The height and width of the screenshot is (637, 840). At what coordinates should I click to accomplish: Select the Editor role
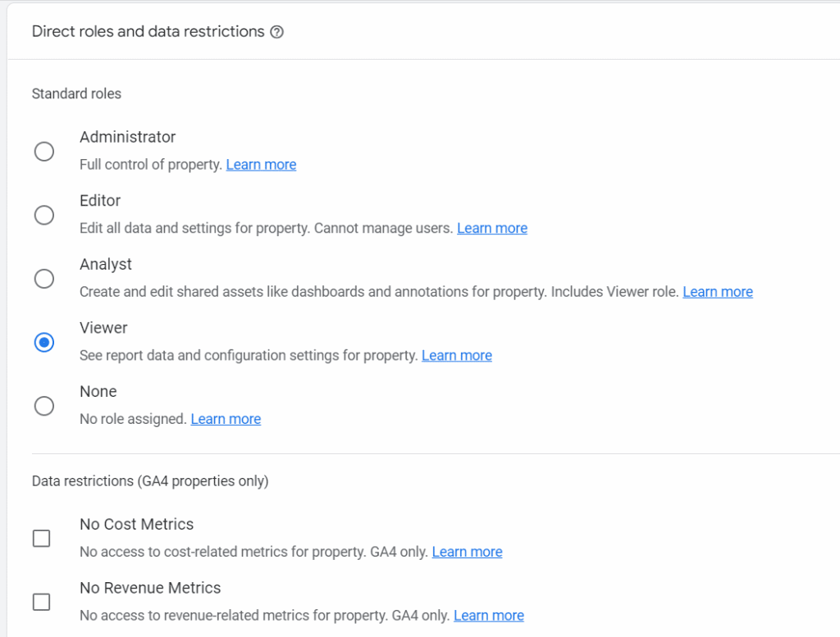pyautogui.click(x=44, y=215)
